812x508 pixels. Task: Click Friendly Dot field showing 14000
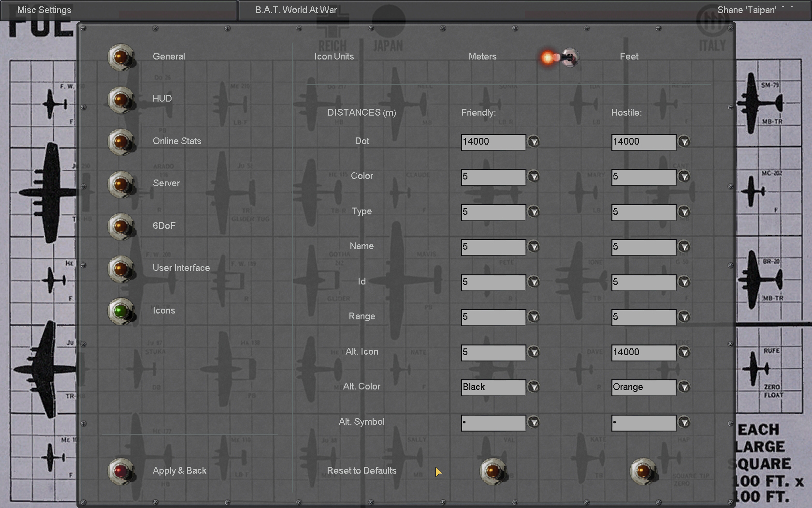point(493,142)
